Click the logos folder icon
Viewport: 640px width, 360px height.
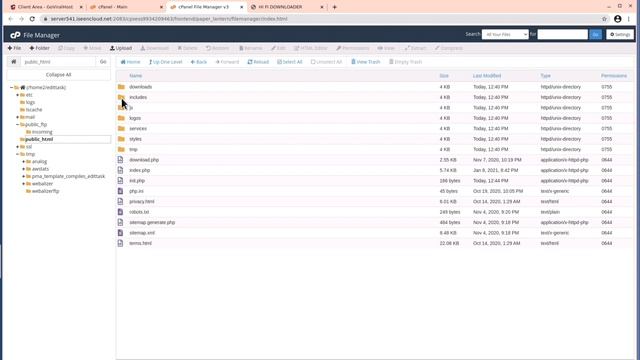(121, 118)
